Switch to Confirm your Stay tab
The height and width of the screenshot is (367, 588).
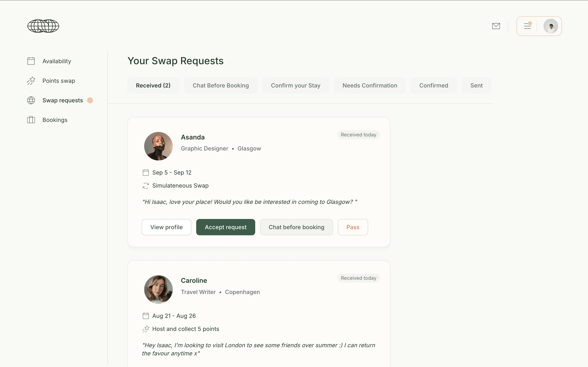pos(295,85)
